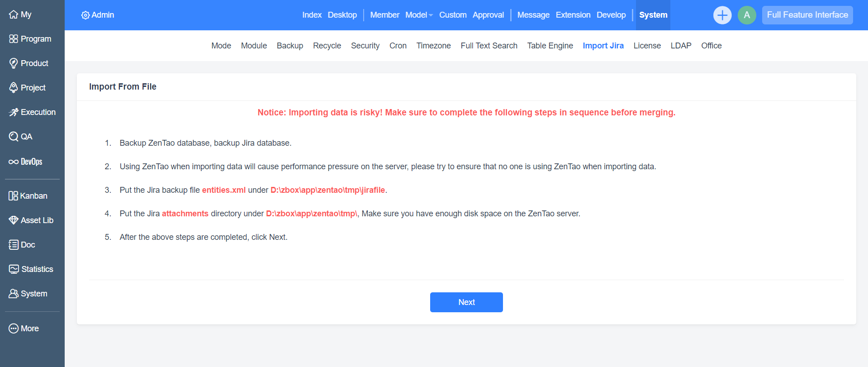Open the DevOps infinity icon in sidebar
868x367 pixels.
(x=14, y=162)
